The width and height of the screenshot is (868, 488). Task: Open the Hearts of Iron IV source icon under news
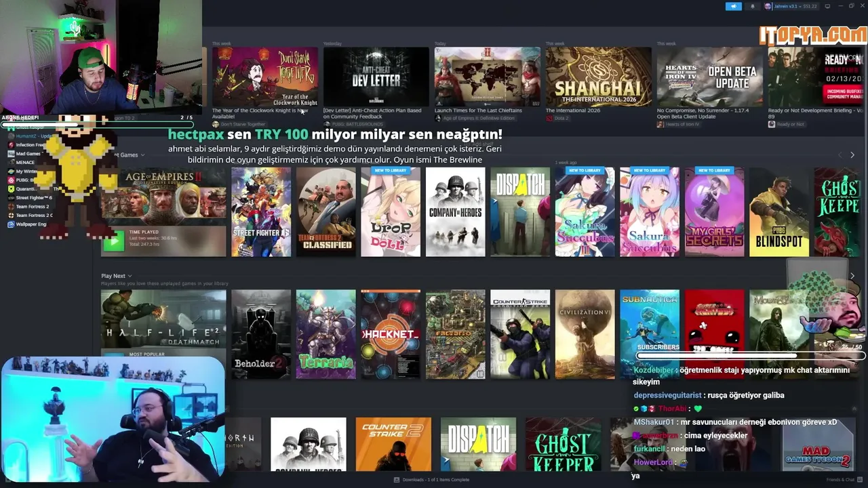click(x=660, y=125)
